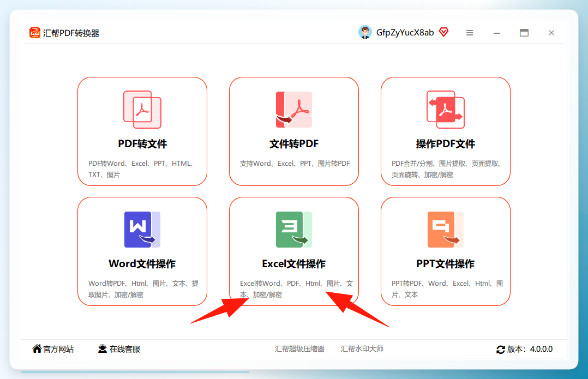
Task: Open the 操作PDF文件 title
Action: 446,144
